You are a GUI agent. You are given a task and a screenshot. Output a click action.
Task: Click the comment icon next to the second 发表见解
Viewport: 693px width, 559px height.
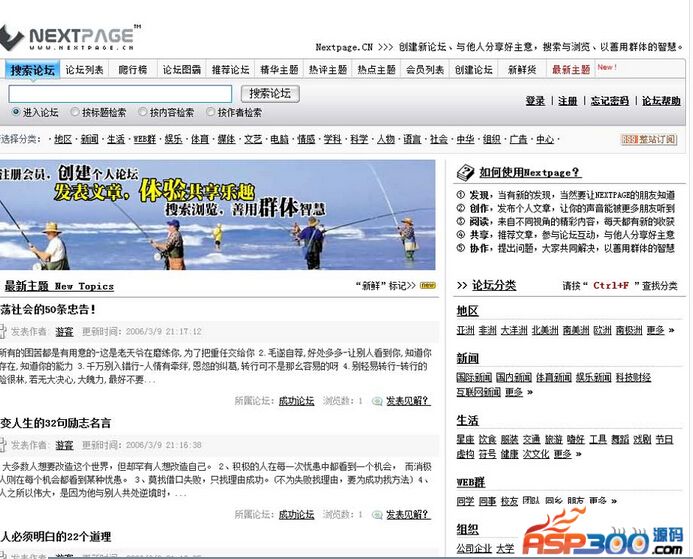[377, 515]
